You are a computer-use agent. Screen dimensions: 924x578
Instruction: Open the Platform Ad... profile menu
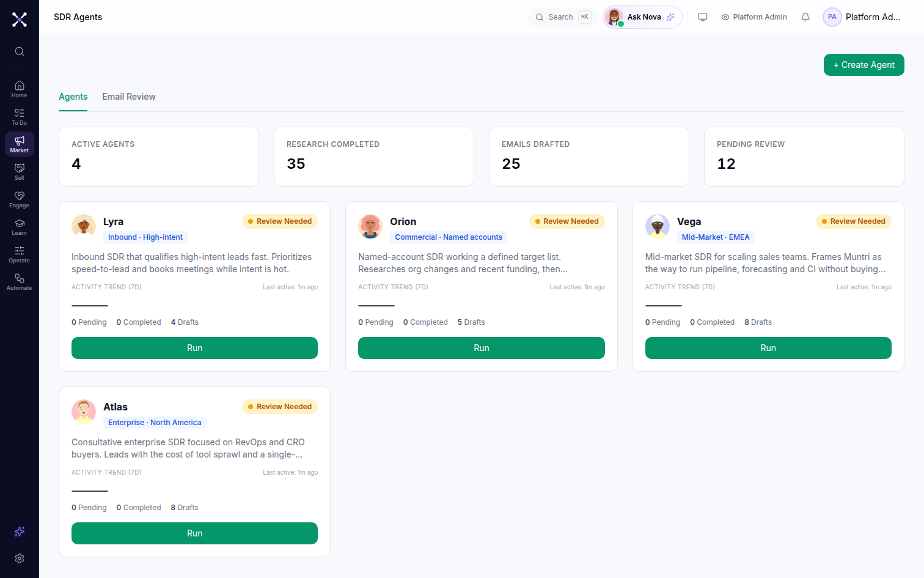coord(862,17)
